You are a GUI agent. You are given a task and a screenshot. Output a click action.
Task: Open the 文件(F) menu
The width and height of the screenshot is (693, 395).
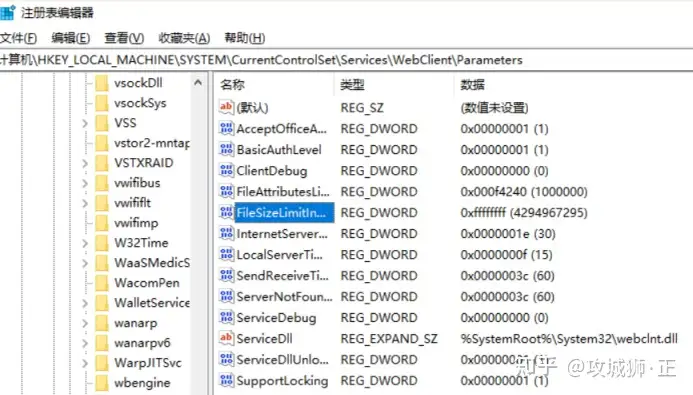tap(19, 38)
